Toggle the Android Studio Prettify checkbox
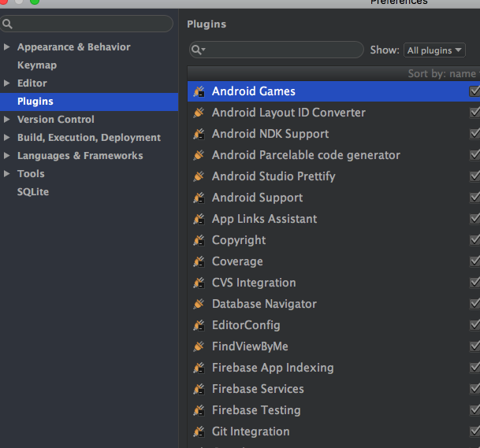The height and width of the screenshot is (448, 480). 474,176
